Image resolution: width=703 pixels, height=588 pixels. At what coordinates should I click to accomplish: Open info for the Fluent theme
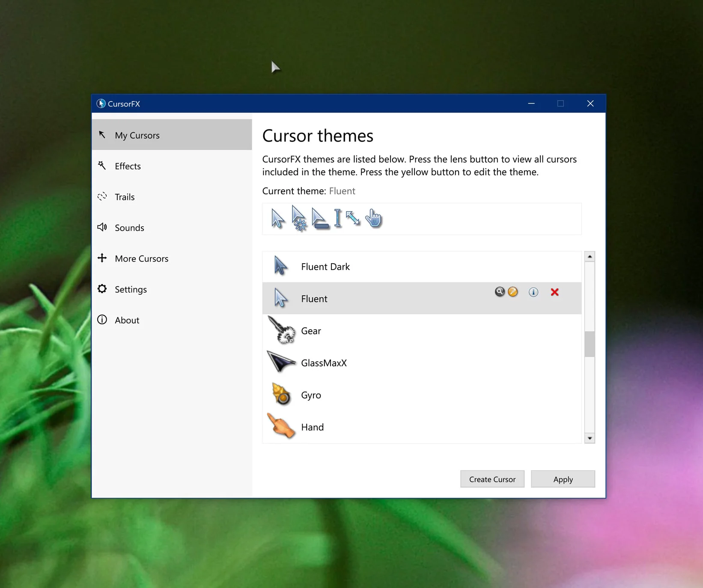533,292
